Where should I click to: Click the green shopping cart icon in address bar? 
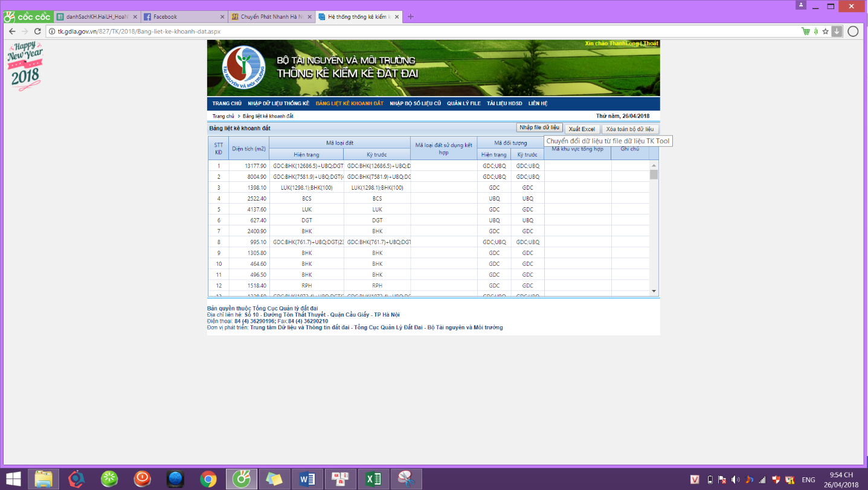click(x=805, y=31)
